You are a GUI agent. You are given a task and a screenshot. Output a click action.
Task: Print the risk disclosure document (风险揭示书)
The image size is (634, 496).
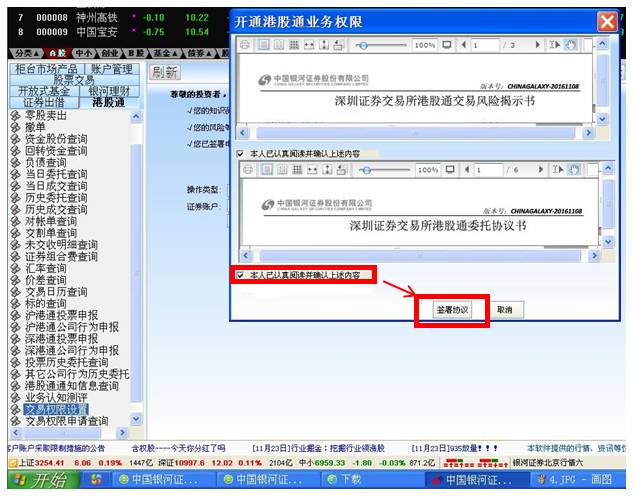(x=245, y=45)
